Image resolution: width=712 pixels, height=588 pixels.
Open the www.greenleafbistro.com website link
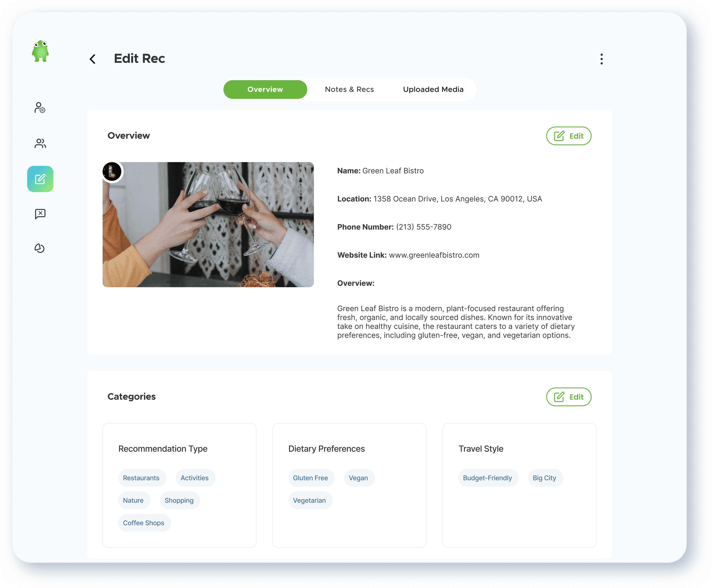pyautogui.click(x=434, y=255)
